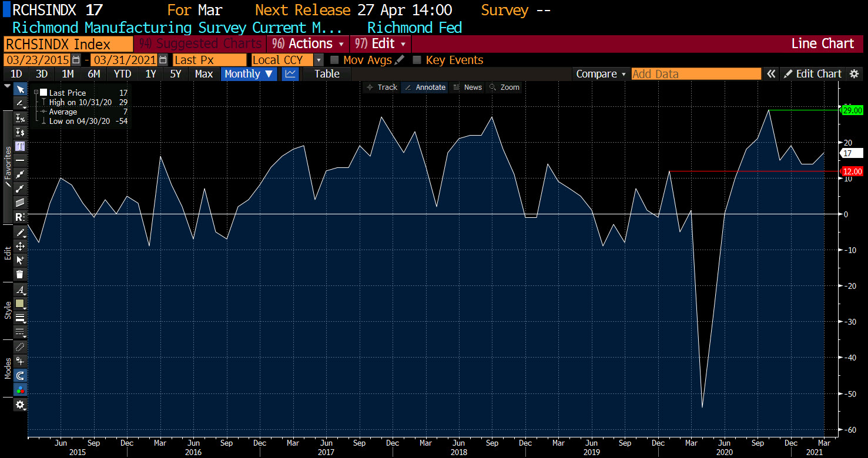
Task: Activate the text annotation T tool
Action: coord(20,146)
